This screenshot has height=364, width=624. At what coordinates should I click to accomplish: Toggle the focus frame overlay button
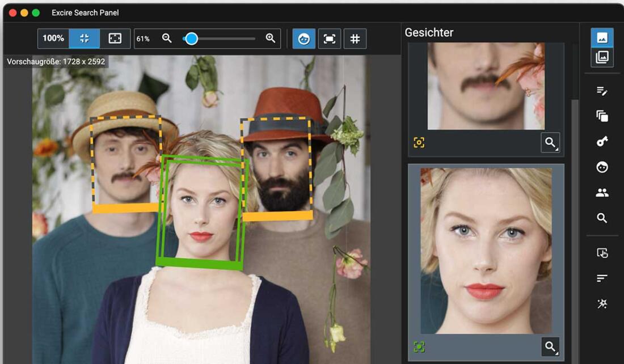point(329,39)
